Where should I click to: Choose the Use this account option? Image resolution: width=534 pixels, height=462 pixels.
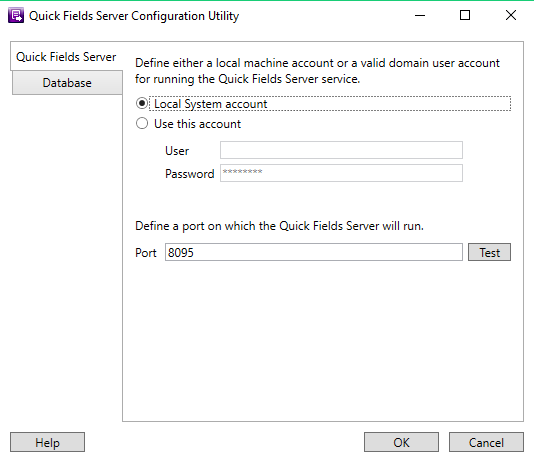(x=142, y=123)
